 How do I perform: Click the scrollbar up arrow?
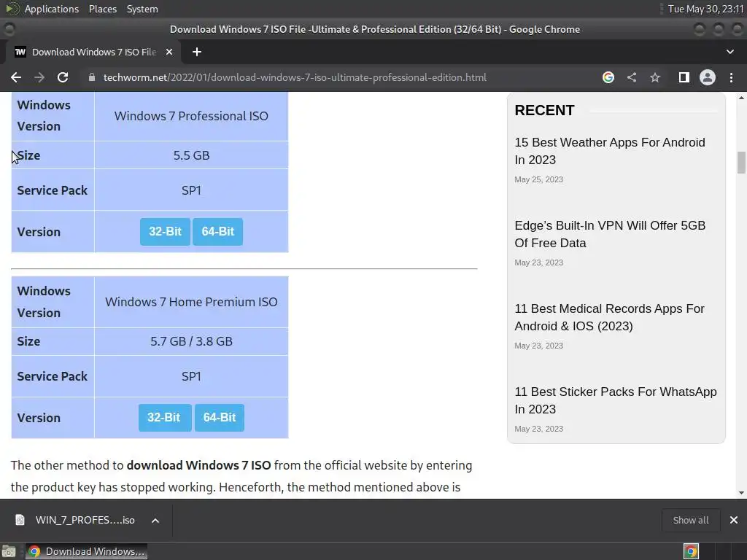pos(741,98)
